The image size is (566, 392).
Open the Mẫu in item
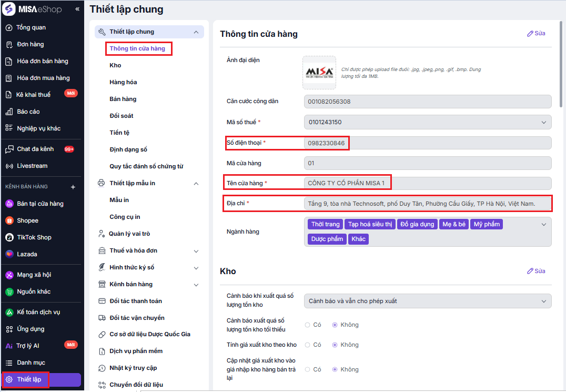coord(119,200)
